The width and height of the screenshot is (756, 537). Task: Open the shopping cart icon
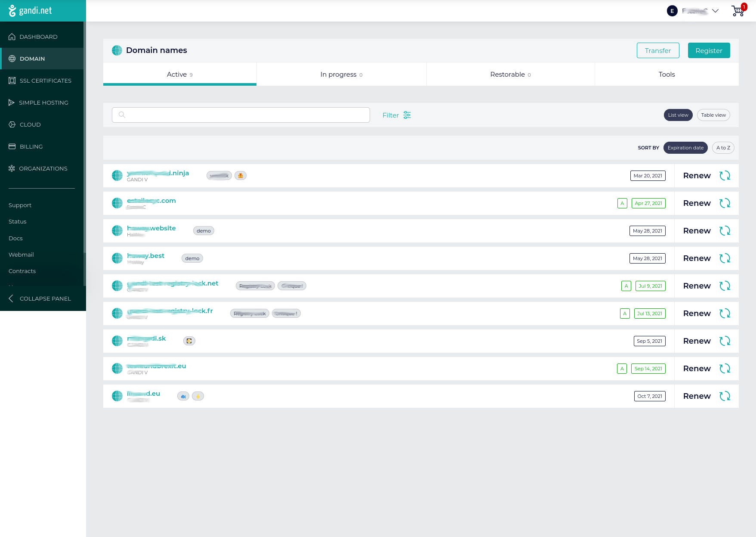click(x=737, y=11)
